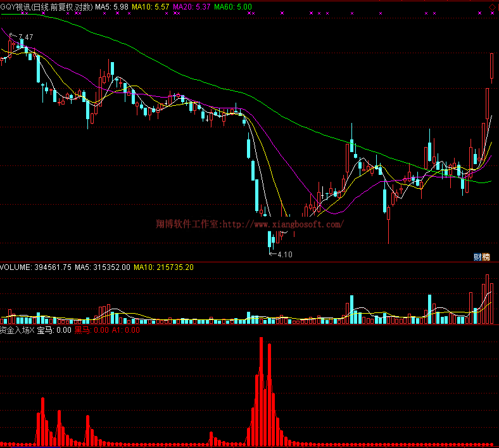Click the tallest volume bar at far right

point(487,299)
